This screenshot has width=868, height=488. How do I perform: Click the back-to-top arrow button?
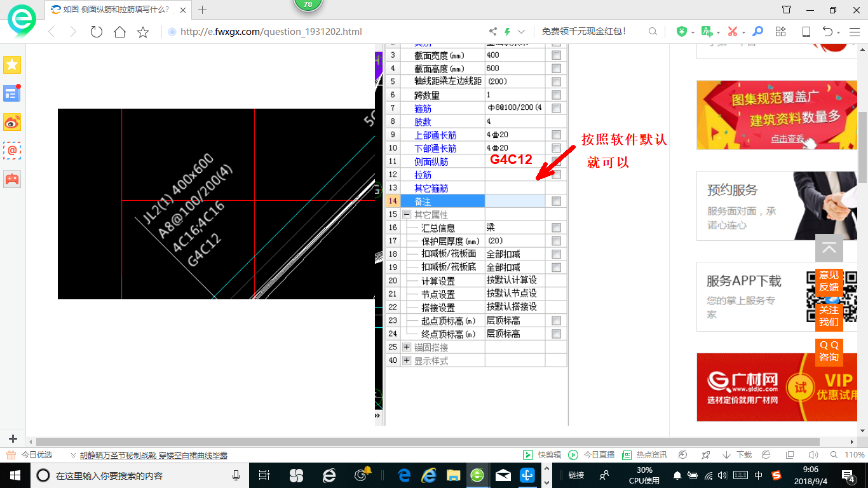coord(829,248)
